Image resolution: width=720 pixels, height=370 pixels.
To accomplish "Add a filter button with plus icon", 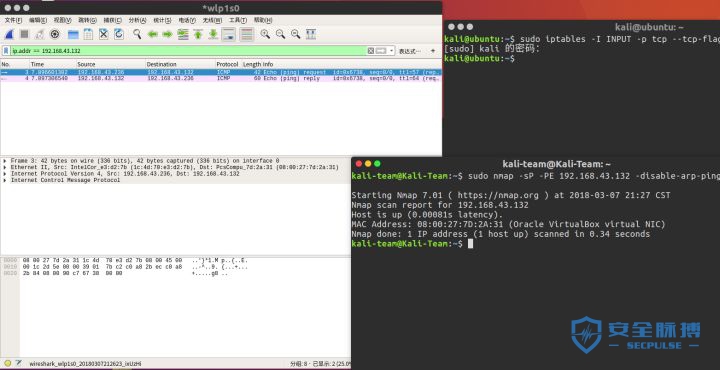I will [433, 51].
